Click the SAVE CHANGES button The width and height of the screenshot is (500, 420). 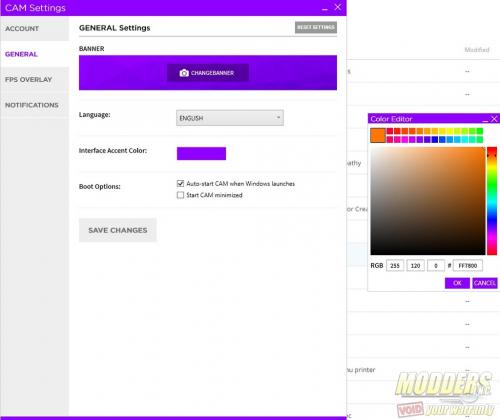(118, 230)
